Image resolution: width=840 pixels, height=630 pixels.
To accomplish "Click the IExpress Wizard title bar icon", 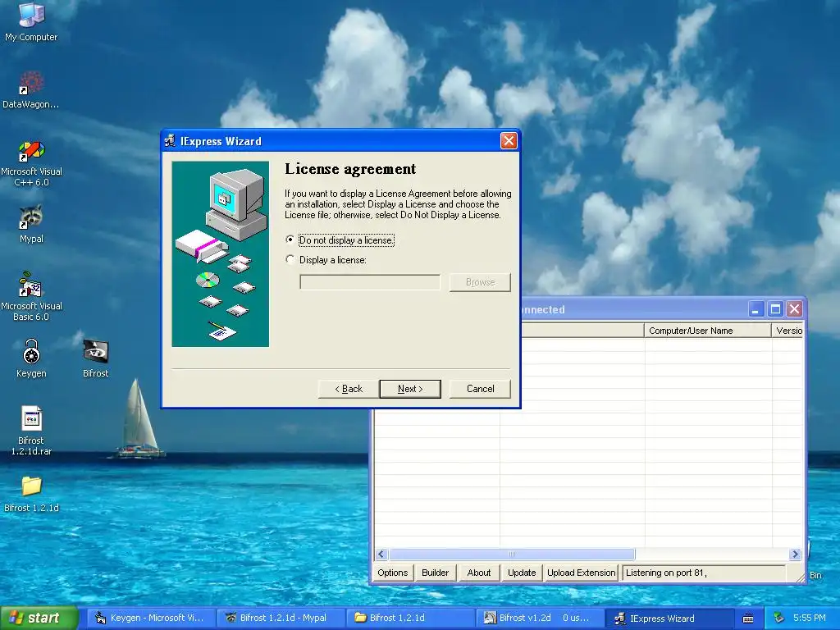I will [171, 141].
